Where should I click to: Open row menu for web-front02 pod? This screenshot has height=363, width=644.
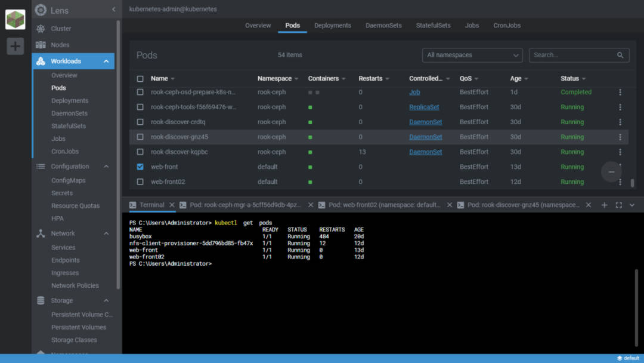click(x=620, y=181)
